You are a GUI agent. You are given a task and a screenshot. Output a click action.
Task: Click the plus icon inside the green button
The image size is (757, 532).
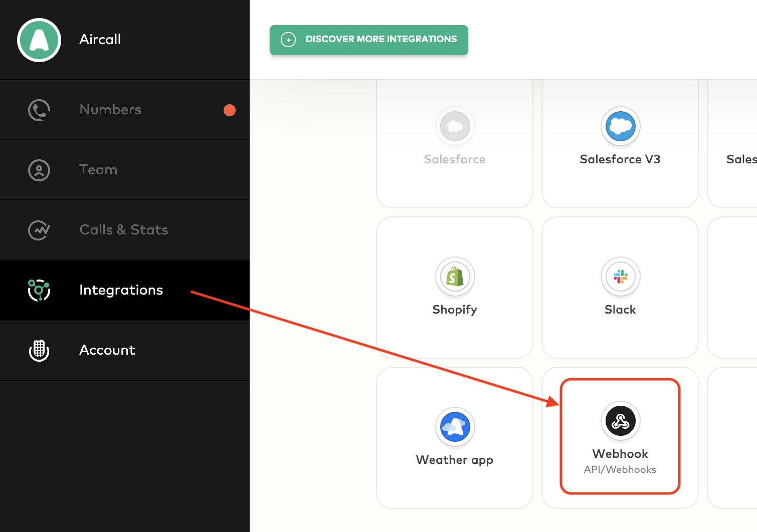tap(288, 39)
